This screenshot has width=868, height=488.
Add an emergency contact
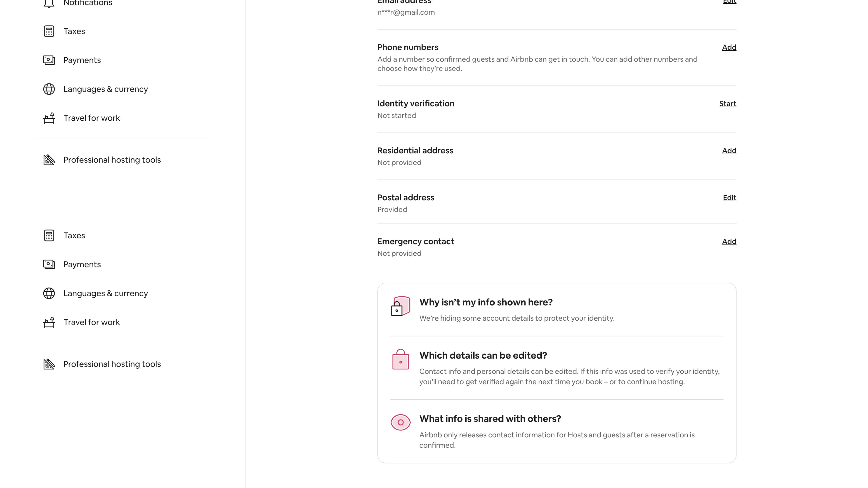point(729,242)
